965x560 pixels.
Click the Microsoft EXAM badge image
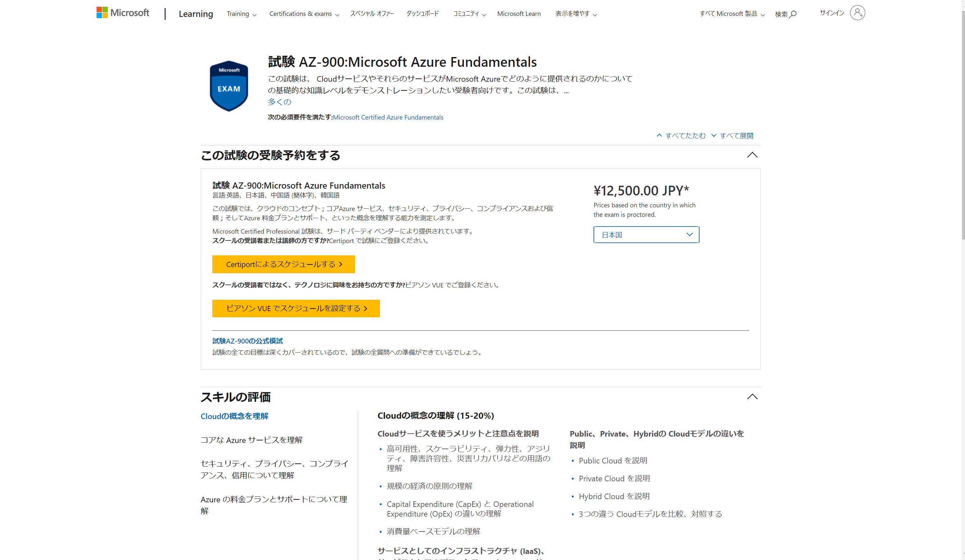(229, 86)
